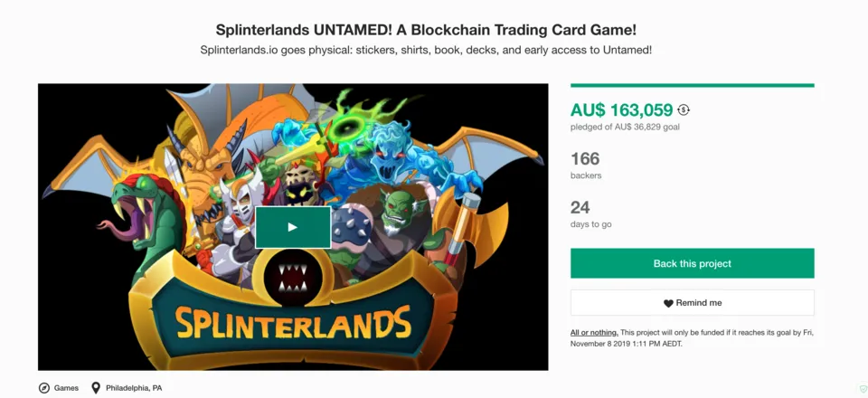Click the currency conversion icon beside the pledged amount

(x=684, y=110)
